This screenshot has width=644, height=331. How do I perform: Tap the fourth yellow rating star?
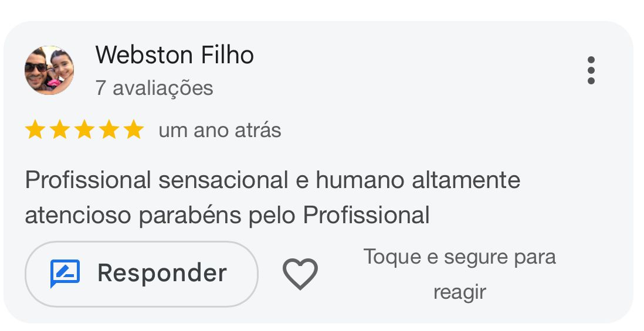point(109,129)
